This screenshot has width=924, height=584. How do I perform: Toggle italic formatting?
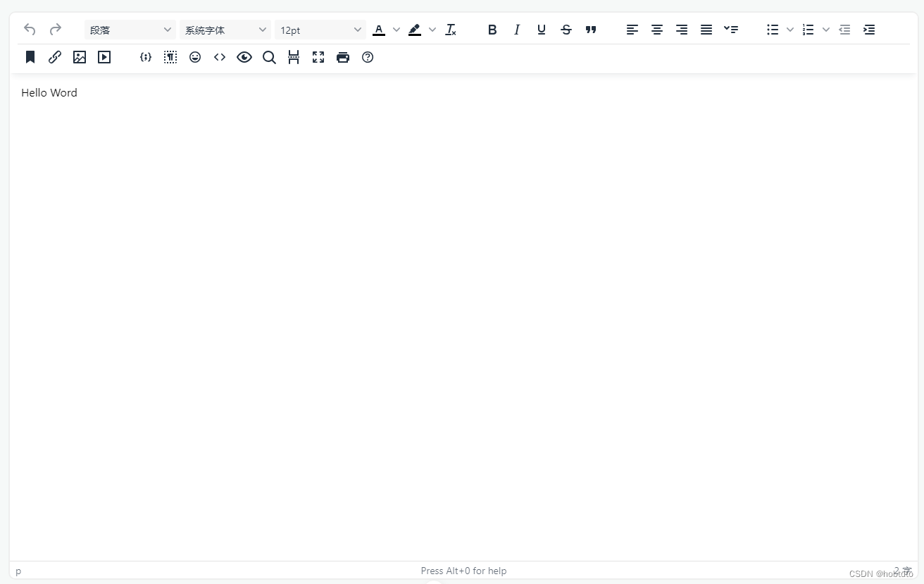point(517,30)
